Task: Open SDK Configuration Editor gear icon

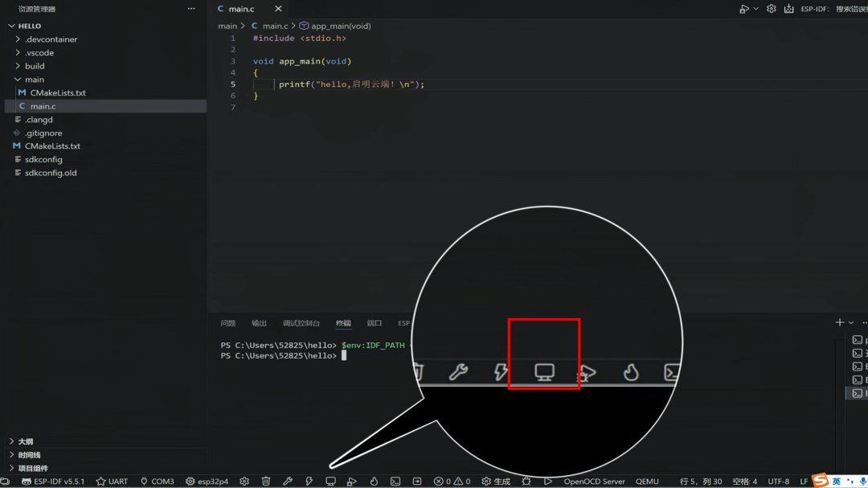Action: [x=244, y=482]
